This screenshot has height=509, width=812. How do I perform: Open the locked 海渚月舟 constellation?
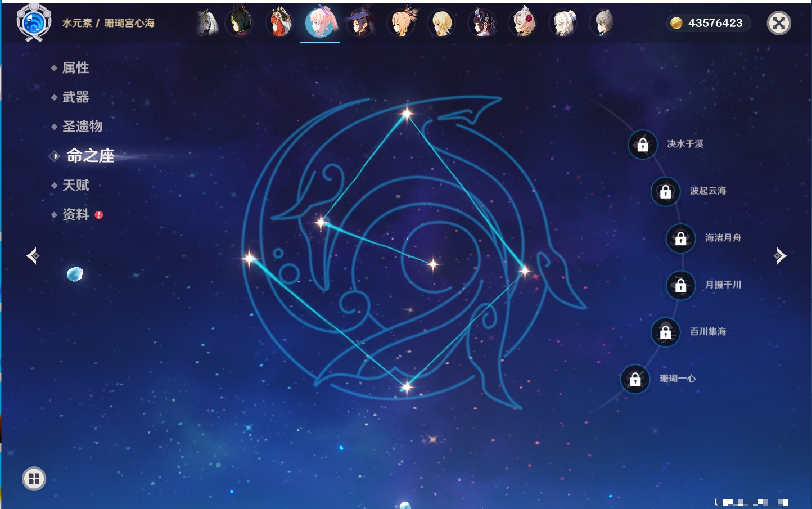[x=681, y=238]
